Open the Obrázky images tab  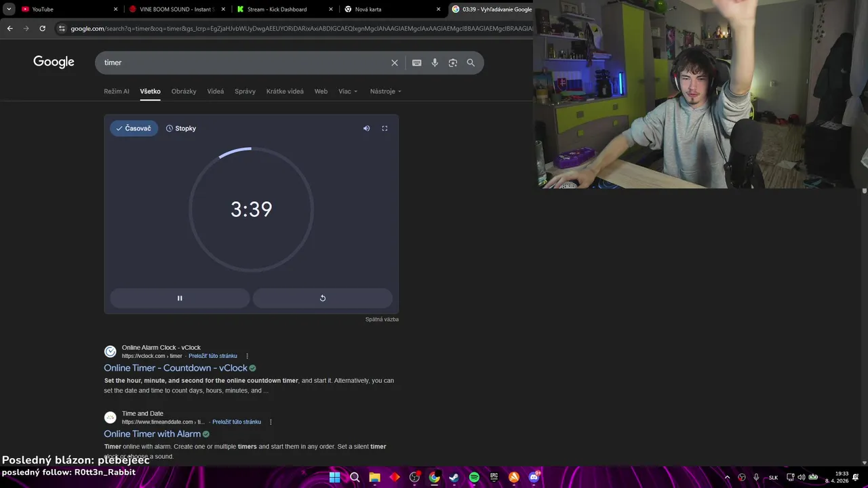(x=184, y=91)
